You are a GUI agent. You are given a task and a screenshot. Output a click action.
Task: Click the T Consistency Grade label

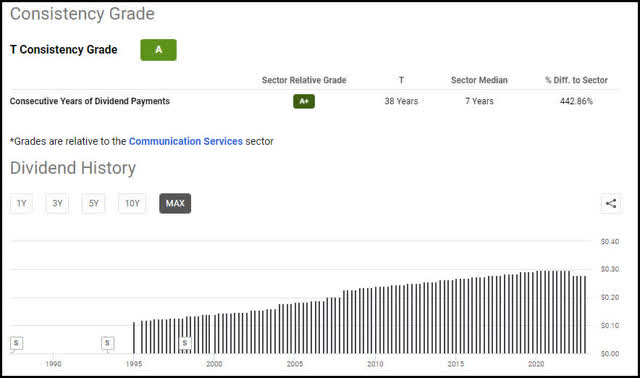[64, 50]
